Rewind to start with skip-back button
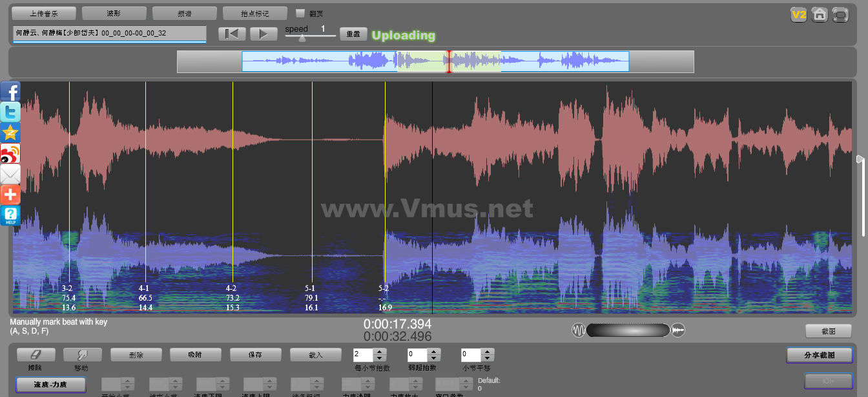 (232, 34)
